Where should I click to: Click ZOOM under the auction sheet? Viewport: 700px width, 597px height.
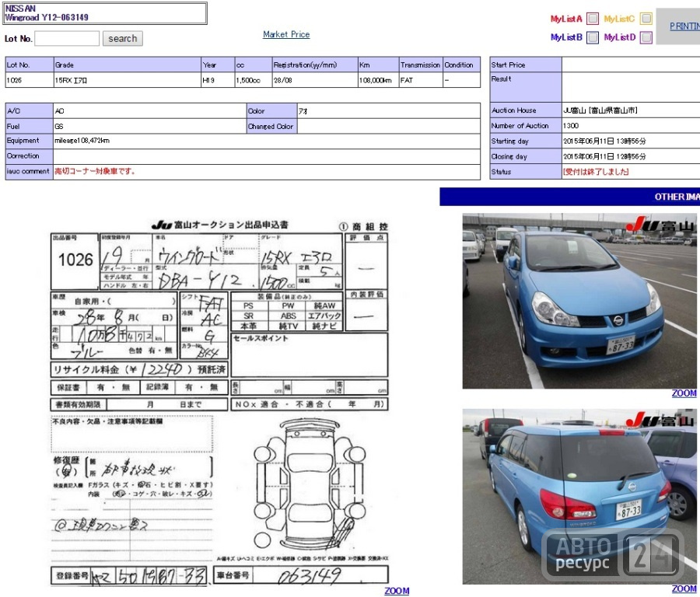click(397, 591)
